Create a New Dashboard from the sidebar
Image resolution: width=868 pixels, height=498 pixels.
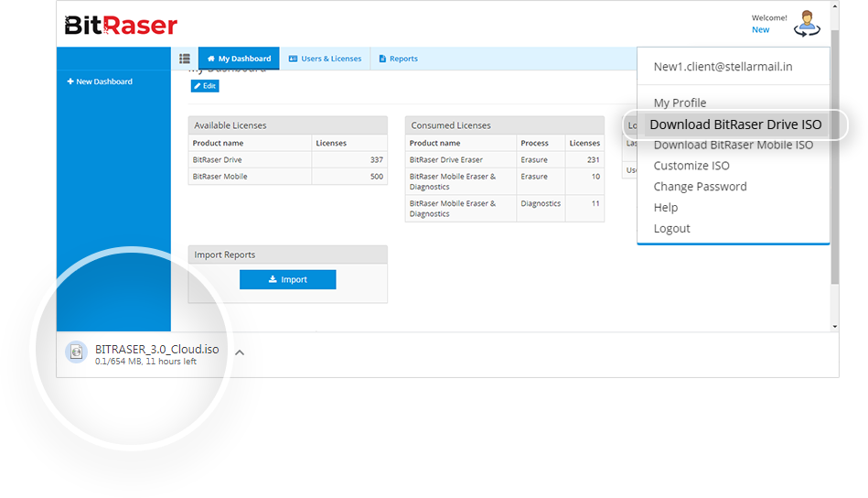pos(100,81)
